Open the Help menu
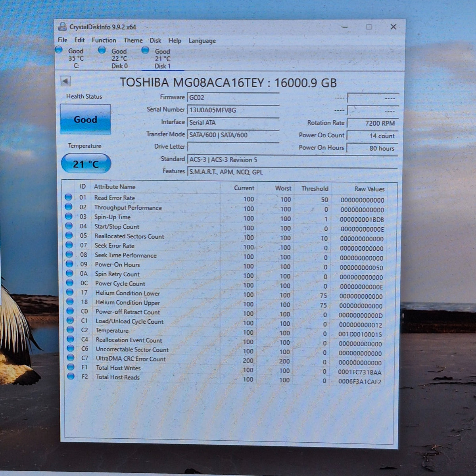Viewport: 476px width, 476px height. (x=175, y=40)
